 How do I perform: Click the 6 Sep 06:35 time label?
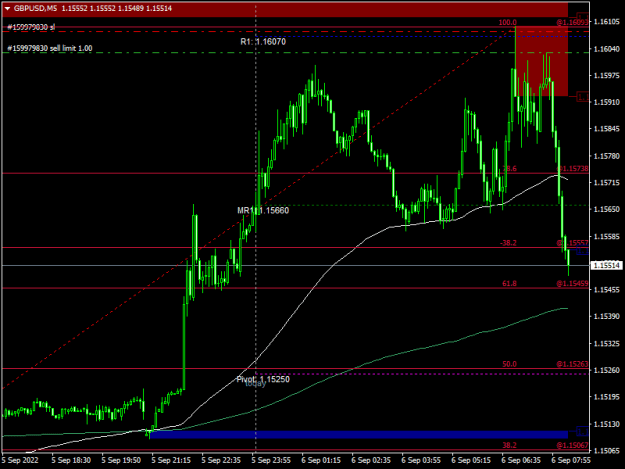click(521, 460)
